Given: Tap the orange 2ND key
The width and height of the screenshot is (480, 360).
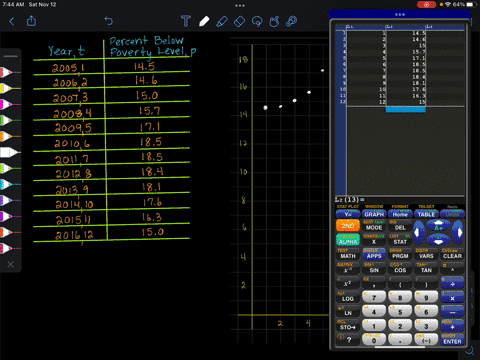Looking at the screenshot, I should pos(348,226).
